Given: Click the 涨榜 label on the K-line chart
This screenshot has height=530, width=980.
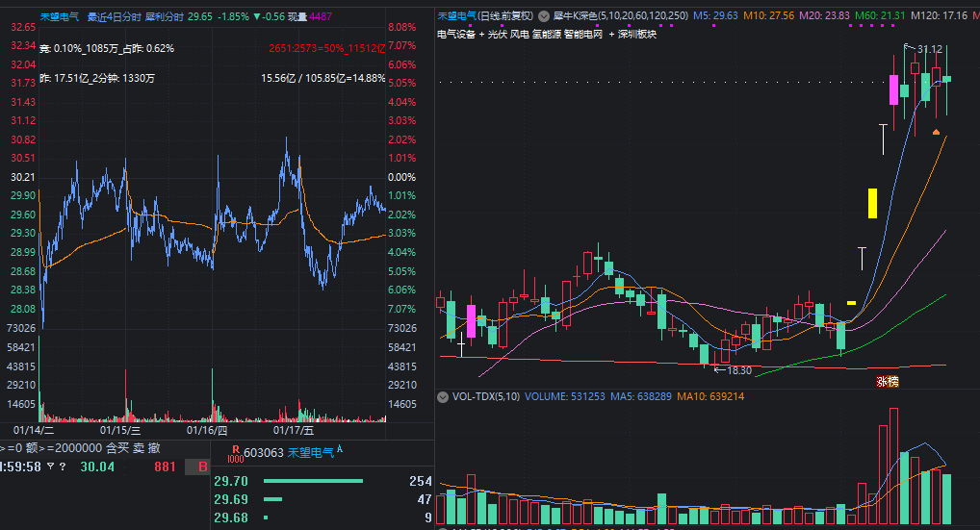Looking at the screenshot, I should point(887,381).
